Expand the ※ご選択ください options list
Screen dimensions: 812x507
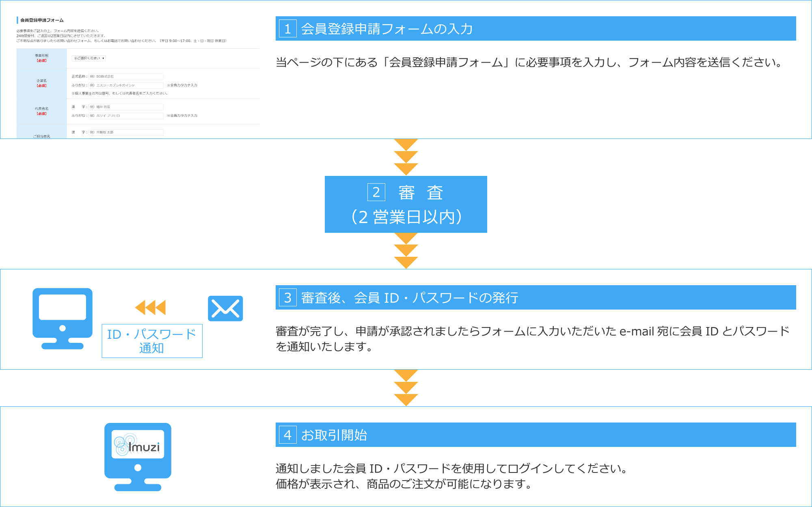click(x=89, y=58)
